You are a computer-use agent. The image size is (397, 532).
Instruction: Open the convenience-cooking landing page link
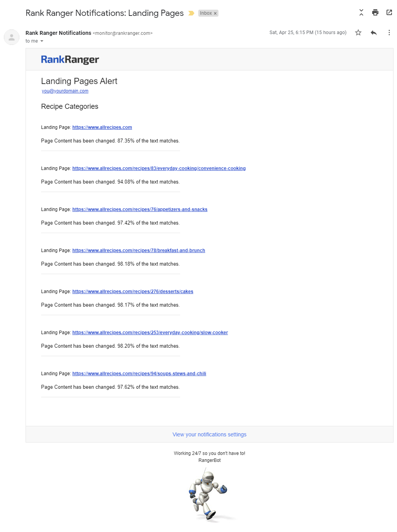(159, 168)
